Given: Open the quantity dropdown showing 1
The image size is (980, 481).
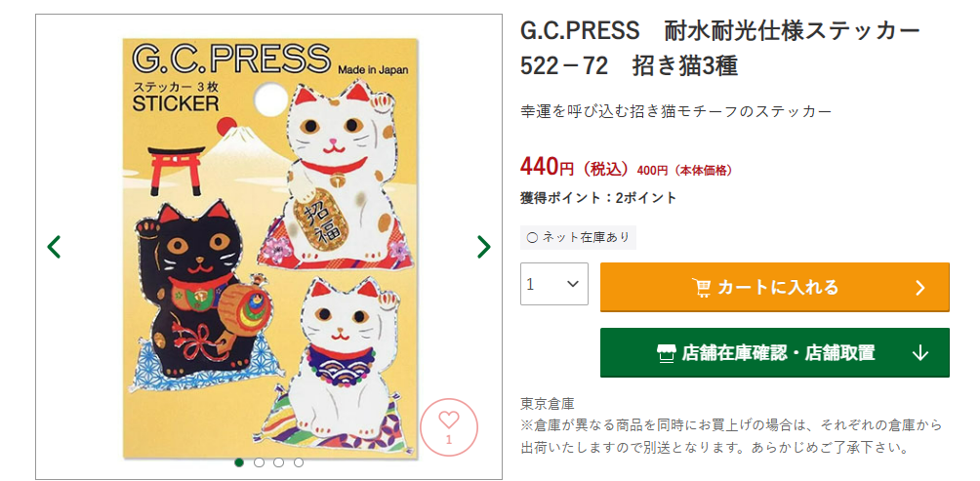Looking at the screenshot, I should (553, 284).
